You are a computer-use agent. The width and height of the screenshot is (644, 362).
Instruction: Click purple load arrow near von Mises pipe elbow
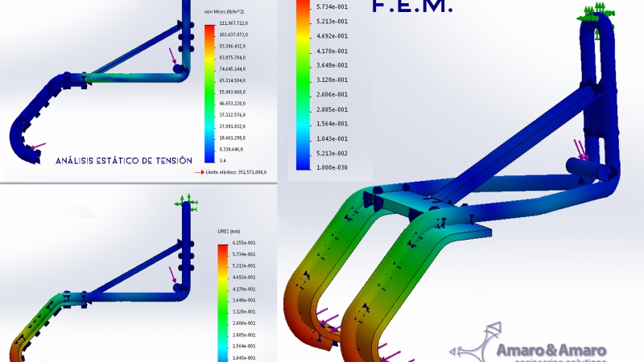point(173,58)
